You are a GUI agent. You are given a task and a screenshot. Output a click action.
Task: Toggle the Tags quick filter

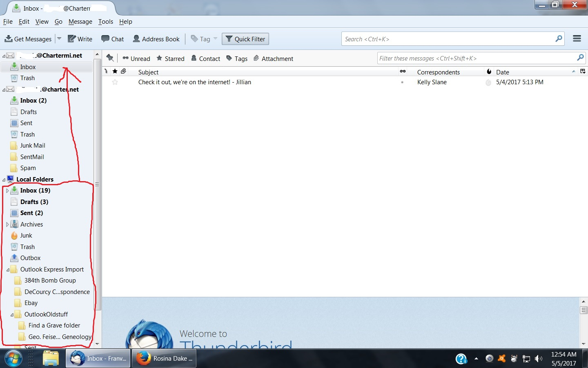(237, 58)
